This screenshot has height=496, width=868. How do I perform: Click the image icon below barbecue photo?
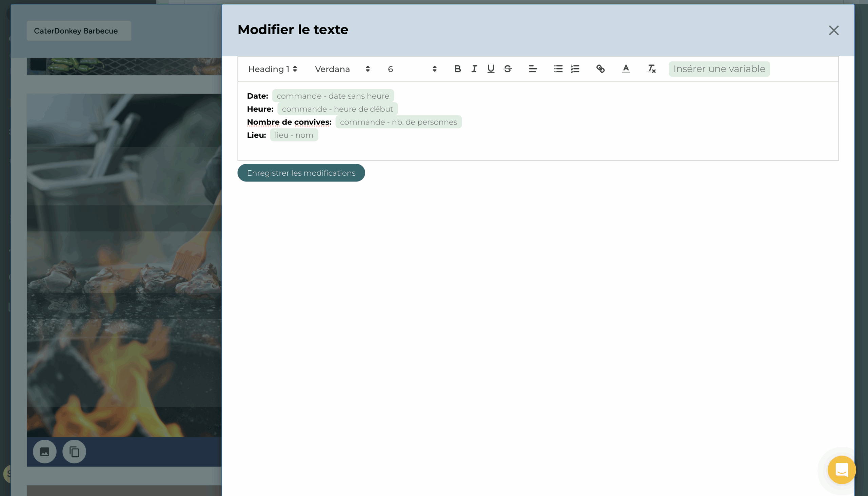[45, 452]
